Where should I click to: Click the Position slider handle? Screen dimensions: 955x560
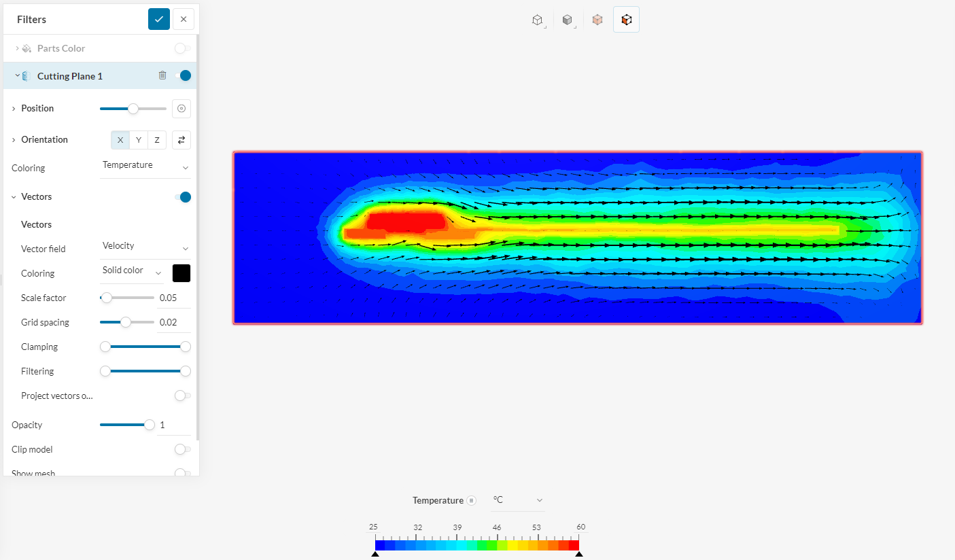133,109
